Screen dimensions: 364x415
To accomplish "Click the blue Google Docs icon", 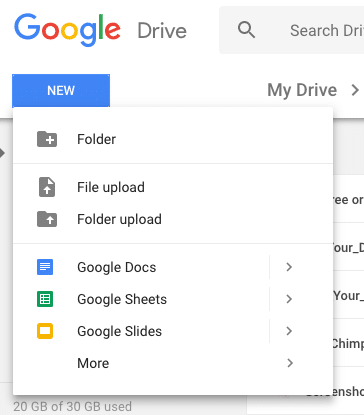I will pyautogui.click(x=45, y=267).
